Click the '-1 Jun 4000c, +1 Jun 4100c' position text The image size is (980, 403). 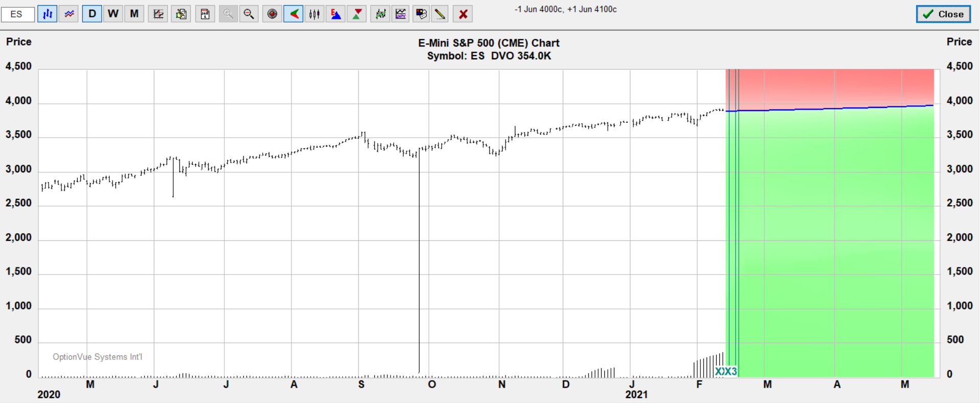tap(565, 9)
